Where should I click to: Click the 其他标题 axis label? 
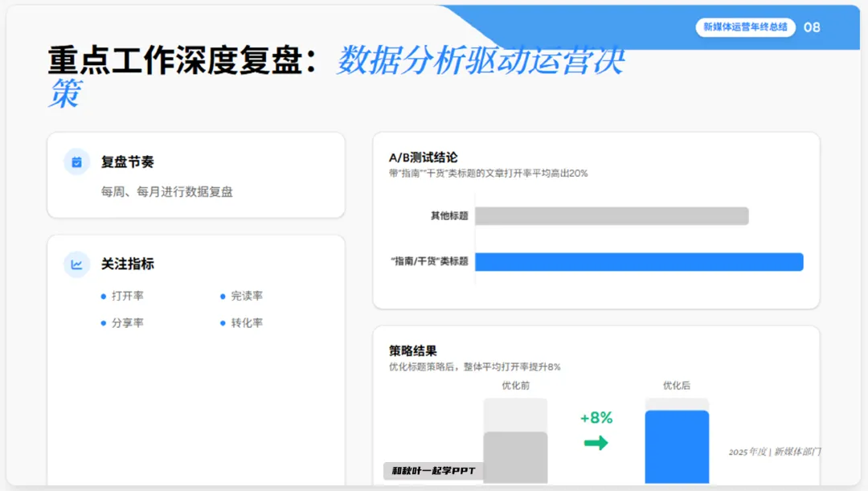tap(449, 216)
